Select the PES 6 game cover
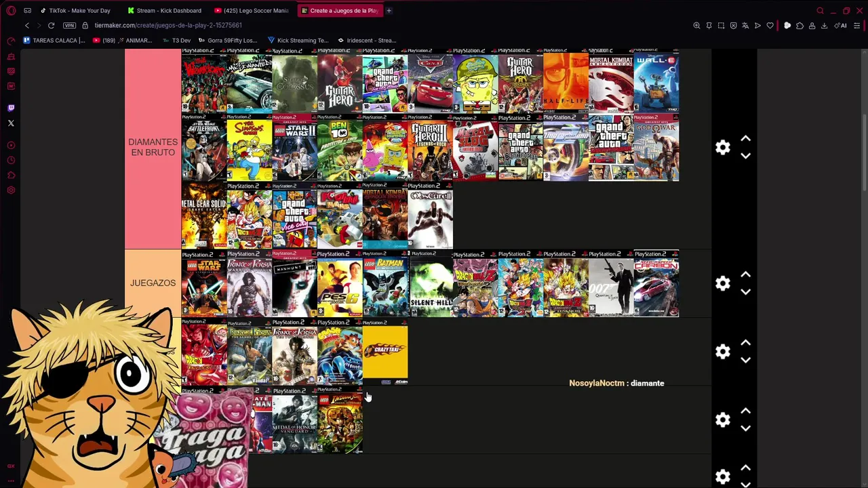 click(340, 284)
